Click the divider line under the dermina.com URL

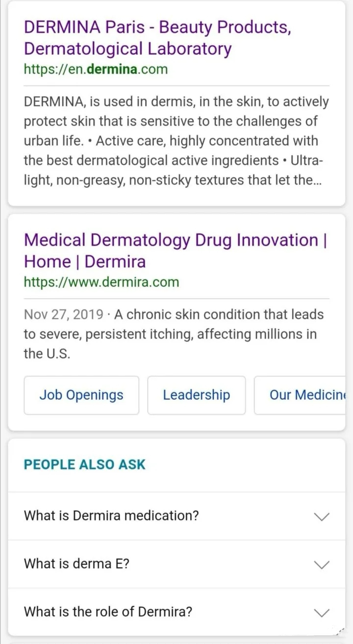(x=176, y=86)
